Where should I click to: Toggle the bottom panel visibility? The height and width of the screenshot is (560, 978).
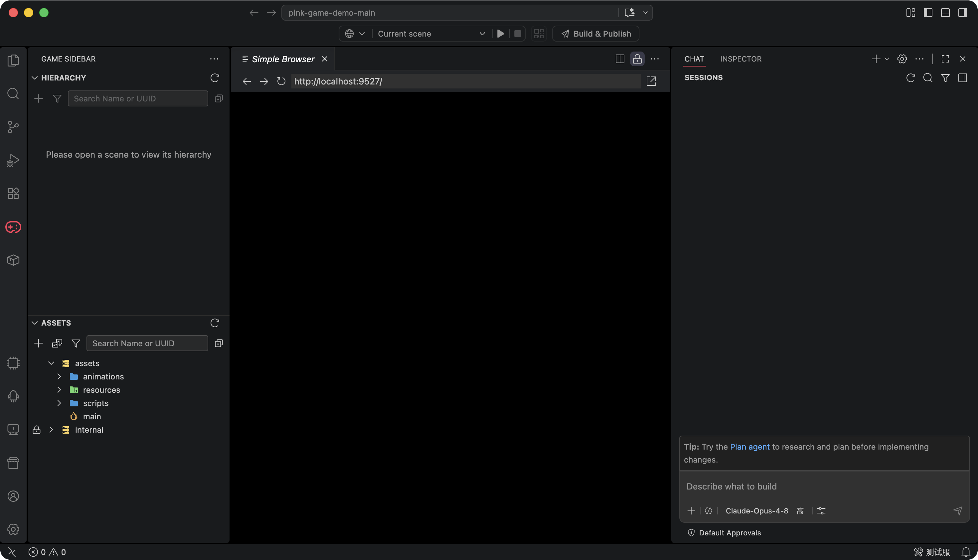[945, 13]
